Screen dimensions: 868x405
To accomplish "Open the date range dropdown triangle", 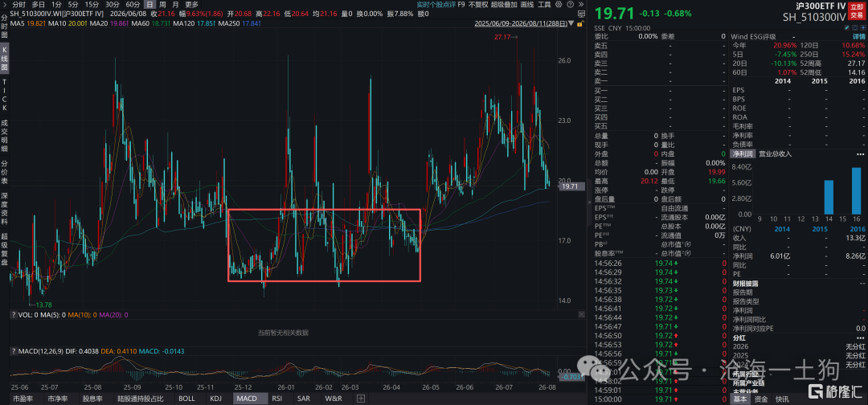I will [x=571, y=23].
